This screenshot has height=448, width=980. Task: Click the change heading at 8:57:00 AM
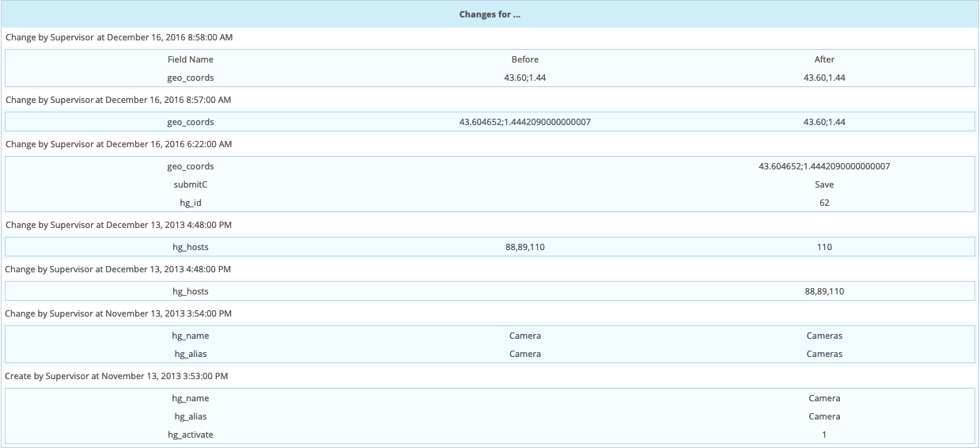[119, 100]
